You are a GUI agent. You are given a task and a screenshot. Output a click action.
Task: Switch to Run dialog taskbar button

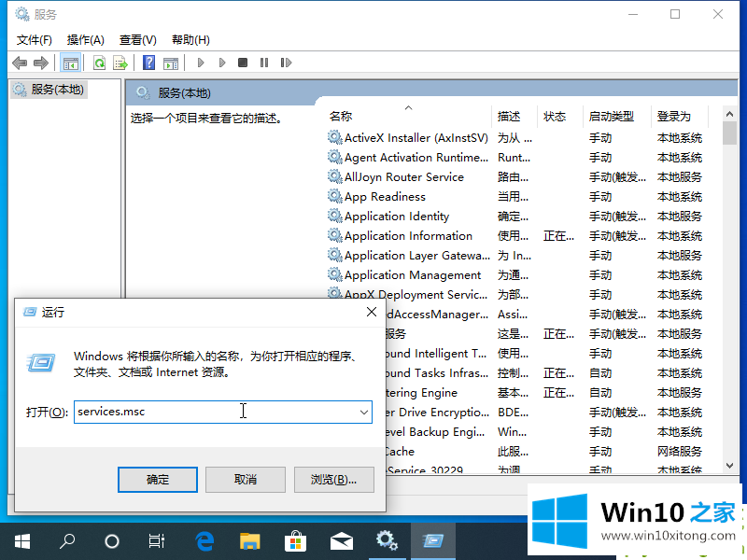[x=432, y=541]
